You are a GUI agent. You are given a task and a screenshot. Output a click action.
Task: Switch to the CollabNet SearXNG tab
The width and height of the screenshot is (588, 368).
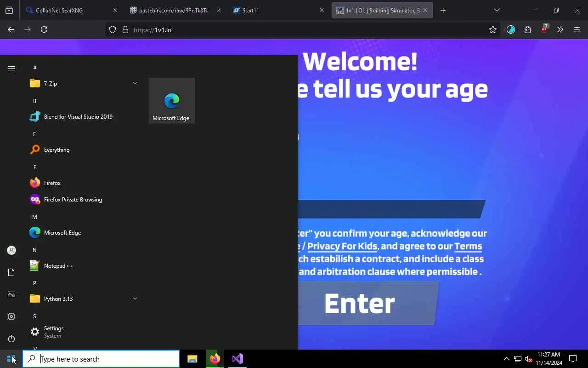[72, 10]
